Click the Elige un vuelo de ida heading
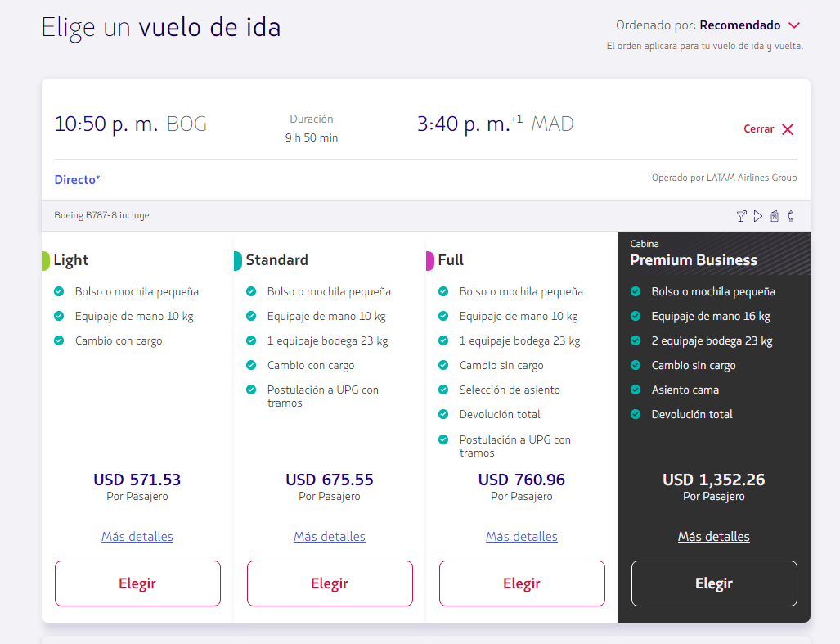 coord(161,27)
